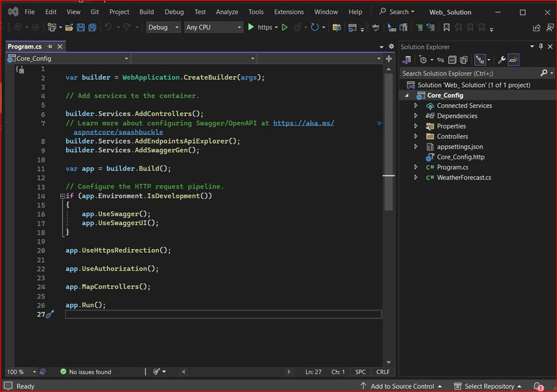Open the Build menu
The height and width of the screenshot is (392, 557).
point(147,12)
